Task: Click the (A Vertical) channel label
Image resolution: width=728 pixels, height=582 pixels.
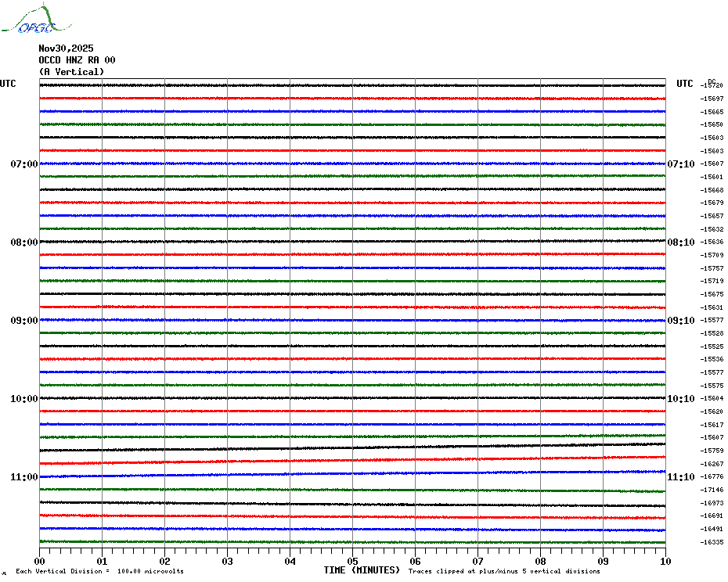Action: (x=71, y=72)
